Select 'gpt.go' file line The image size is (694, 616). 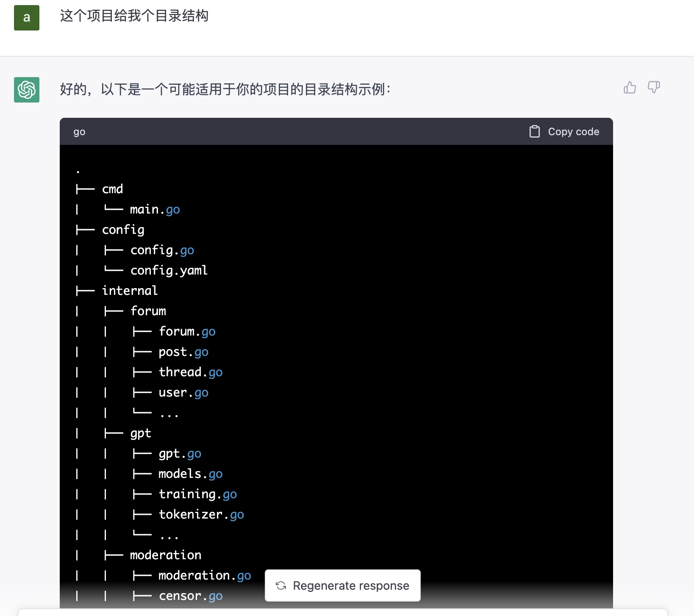[x=180, y=453]
